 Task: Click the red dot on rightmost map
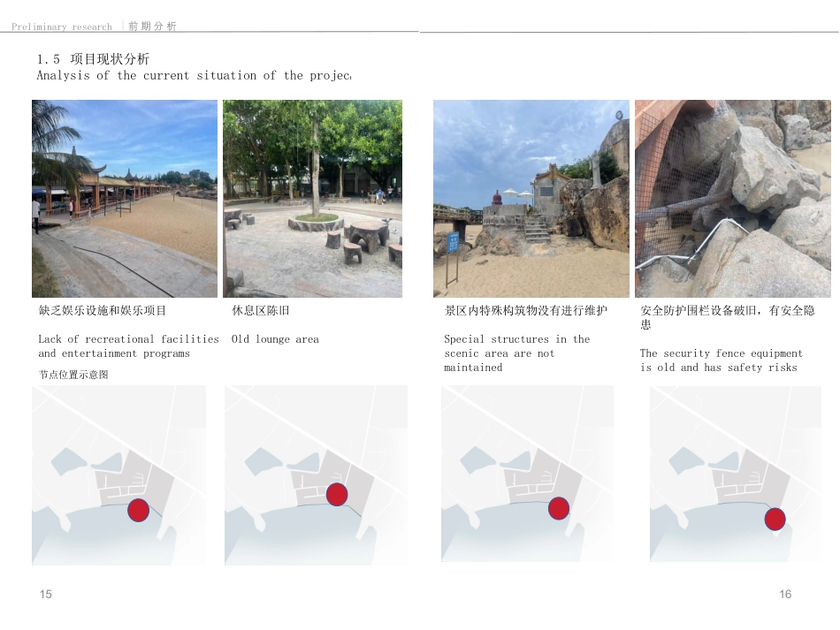(x=775, y=520)
